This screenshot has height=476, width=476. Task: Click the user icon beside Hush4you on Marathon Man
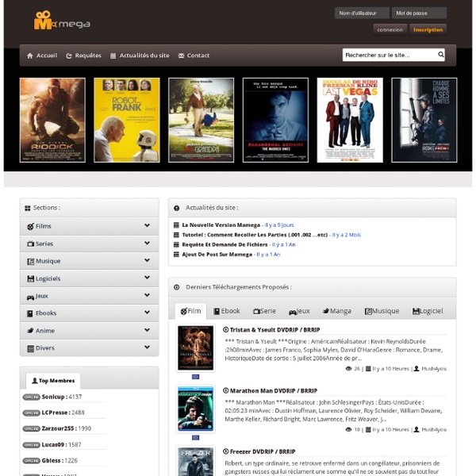click(416, 429)
